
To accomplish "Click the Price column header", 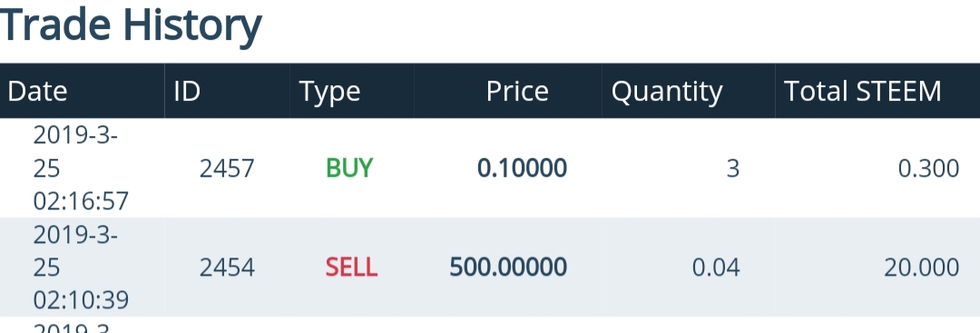I will click(x=517, y=92).
